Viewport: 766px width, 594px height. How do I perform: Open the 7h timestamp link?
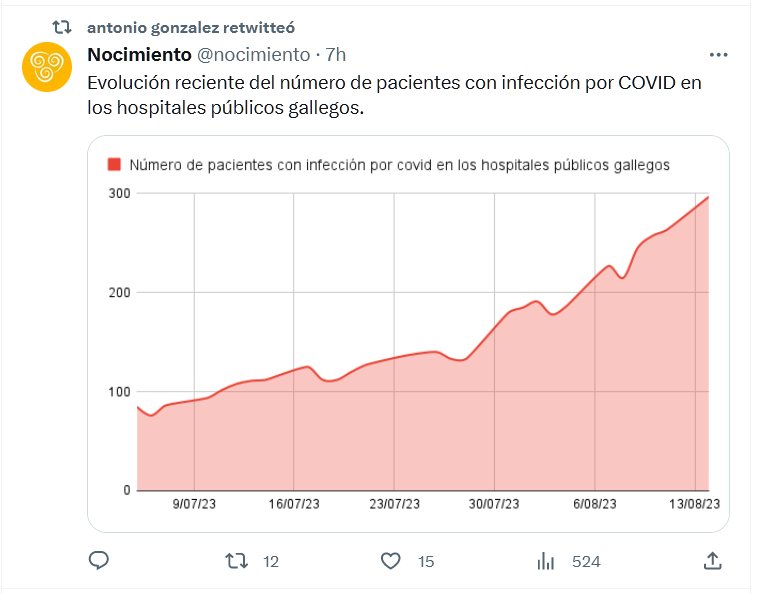(x=336, y=54)
